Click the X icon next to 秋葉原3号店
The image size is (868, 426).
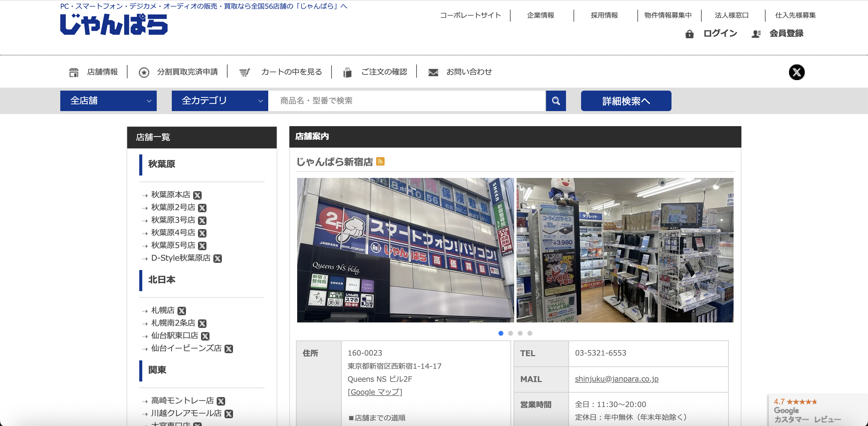[x=202, y=220]
